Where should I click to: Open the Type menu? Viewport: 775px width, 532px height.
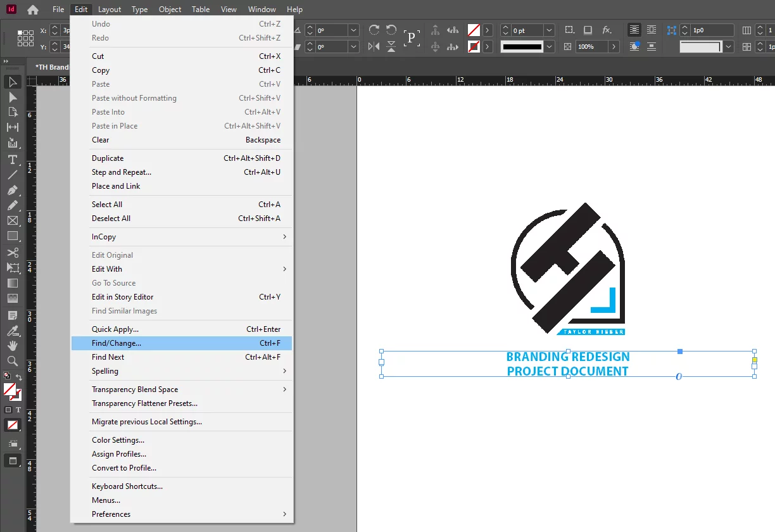[x=139, y=9]
